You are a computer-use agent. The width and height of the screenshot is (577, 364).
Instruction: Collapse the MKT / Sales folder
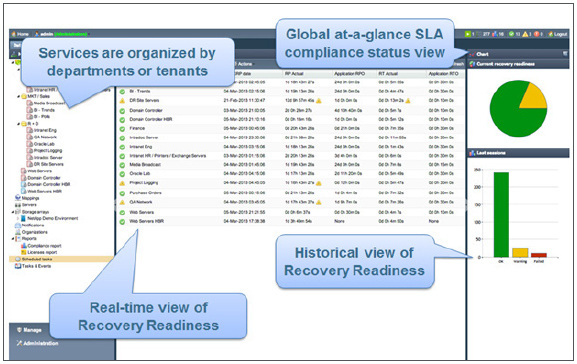coord(18,96)
